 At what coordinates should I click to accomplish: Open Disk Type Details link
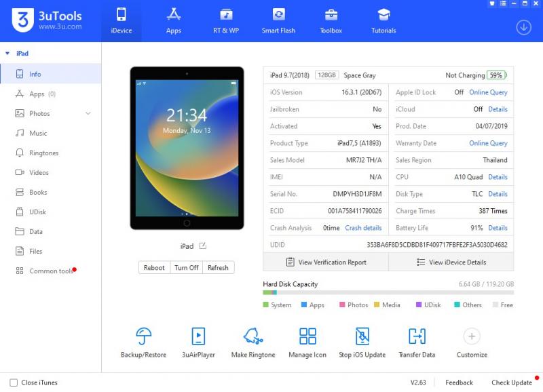tap(498, 194)
